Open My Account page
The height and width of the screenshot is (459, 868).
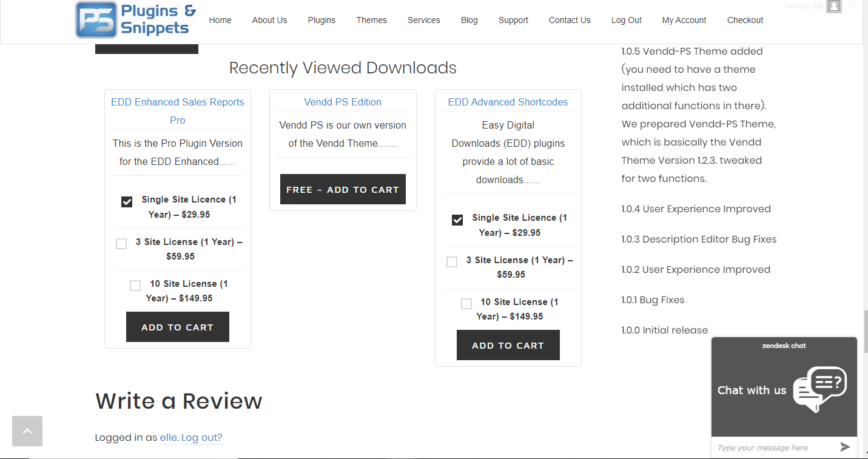(x=684, y=20)
